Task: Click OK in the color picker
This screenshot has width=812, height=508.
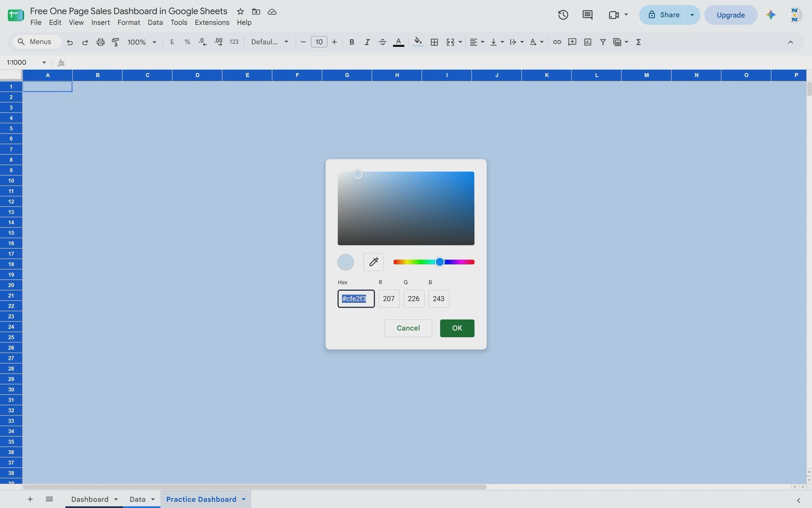Action: click(x=457, y=328)
